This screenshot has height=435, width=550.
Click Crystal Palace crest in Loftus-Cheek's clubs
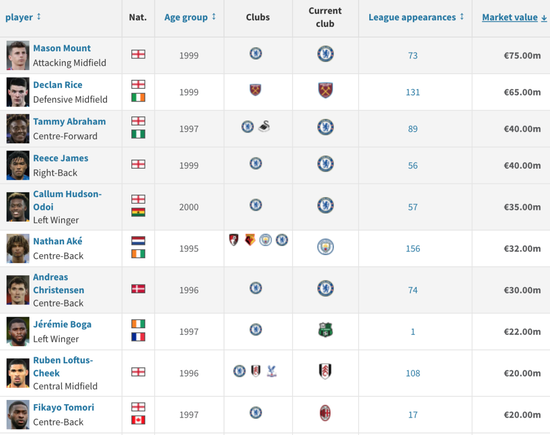click(271, 371)
